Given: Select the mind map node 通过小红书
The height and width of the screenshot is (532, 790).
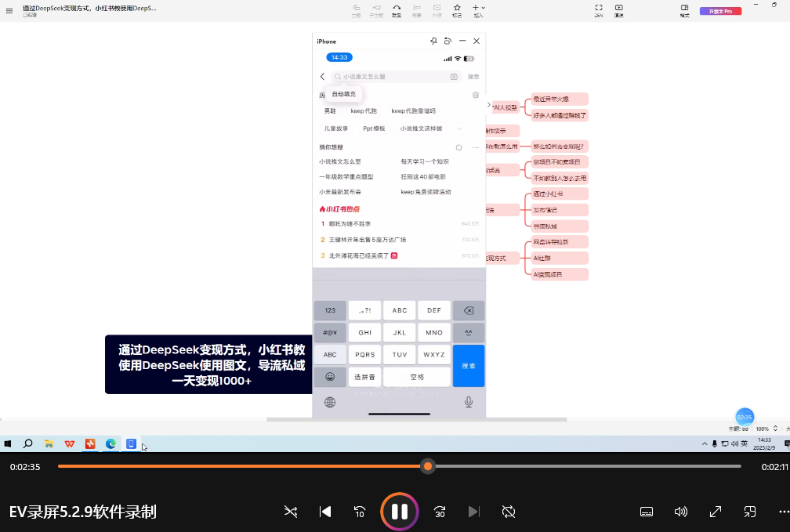Looking at the screenshot, I should point(560,194).
